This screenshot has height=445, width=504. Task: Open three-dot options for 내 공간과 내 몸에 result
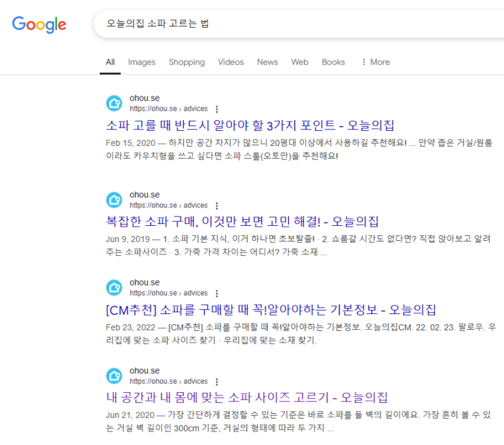tap(217, 382)
